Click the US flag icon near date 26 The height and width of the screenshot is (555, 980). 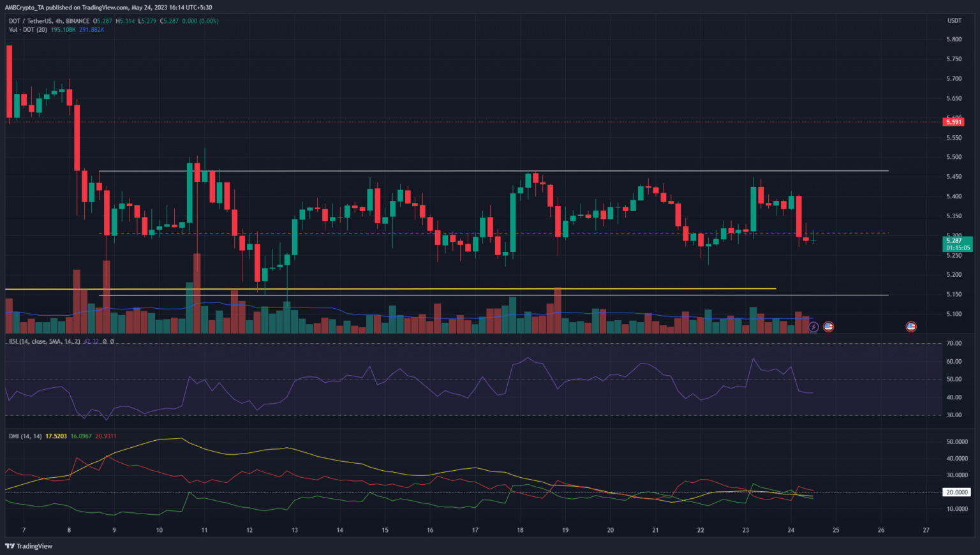point(911,327)
